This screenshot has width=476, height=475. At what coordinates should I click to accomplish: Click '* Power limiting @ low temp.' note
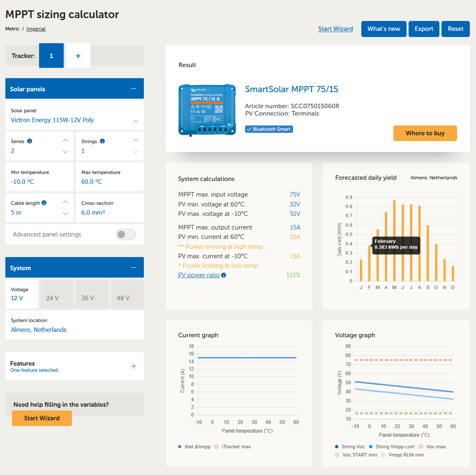point(219,266)
